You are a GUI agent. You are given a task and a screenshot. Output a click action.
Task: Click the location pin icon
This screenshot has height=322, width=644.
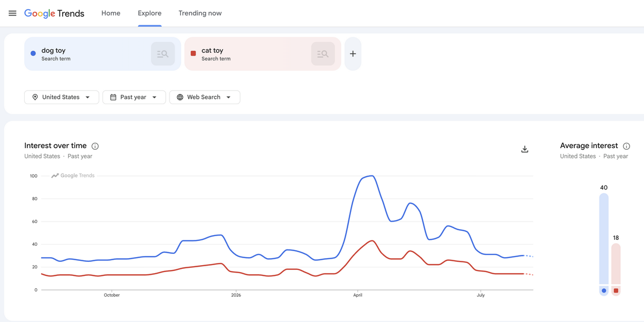pyautogui.click(x=35, y=97)
